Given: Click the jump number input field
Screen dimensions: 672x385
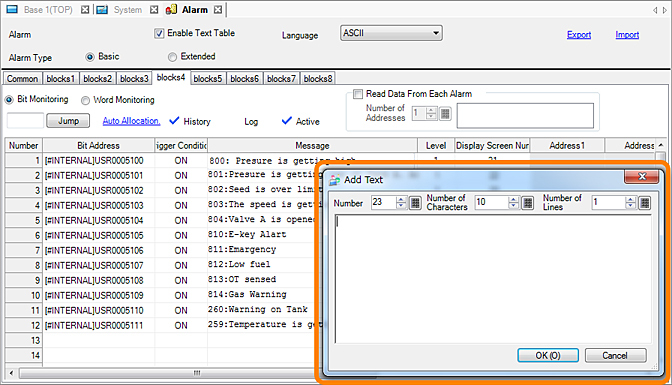Looking at the screenshot, I should coord(25,120).
